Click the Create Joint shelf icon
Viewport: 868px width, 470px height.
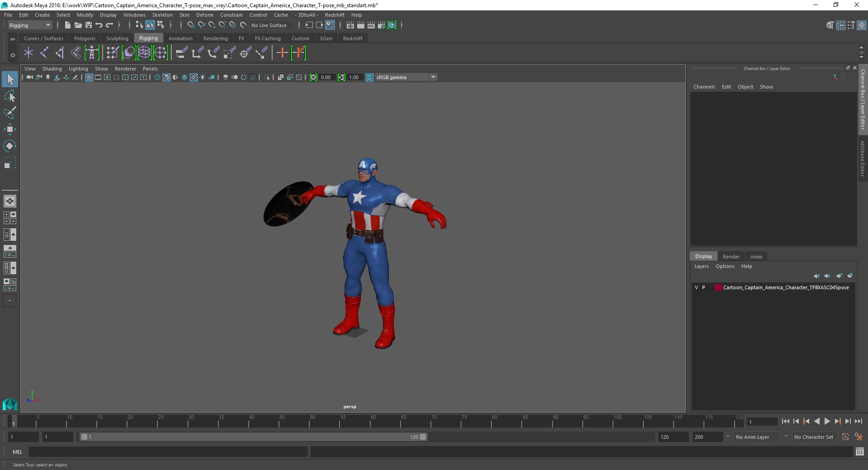(44, 53)
